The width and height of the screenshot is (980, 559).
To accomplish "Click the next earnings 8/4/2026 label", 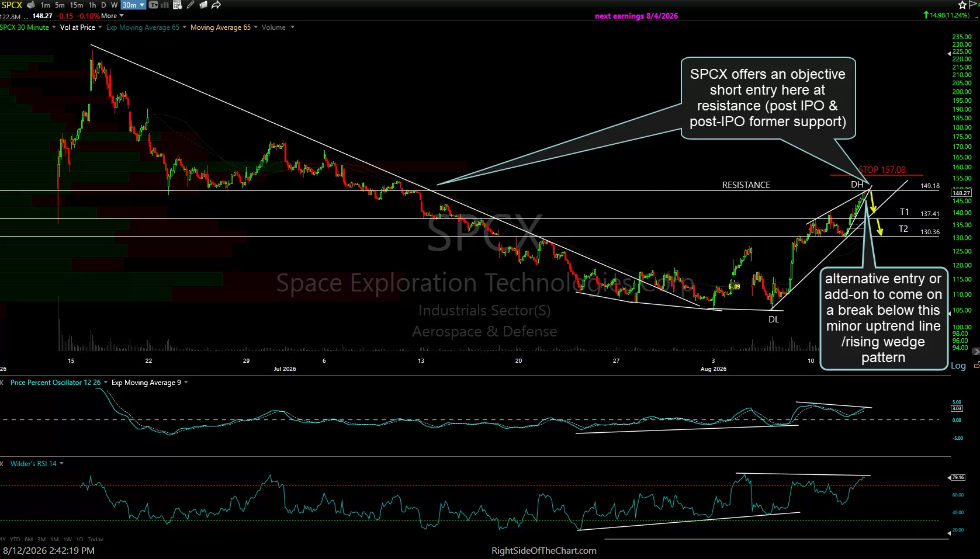I will pyautogui.click(x=636, y=16).
